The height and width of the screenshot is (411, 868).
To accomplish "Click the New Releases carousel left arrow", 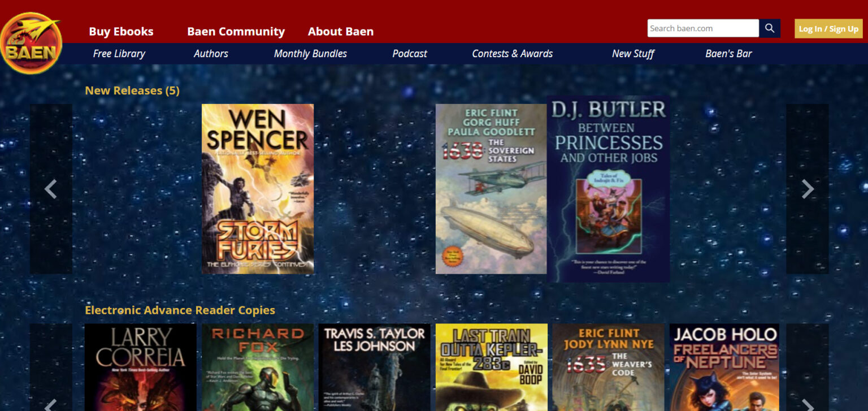I will click(51, 189).
